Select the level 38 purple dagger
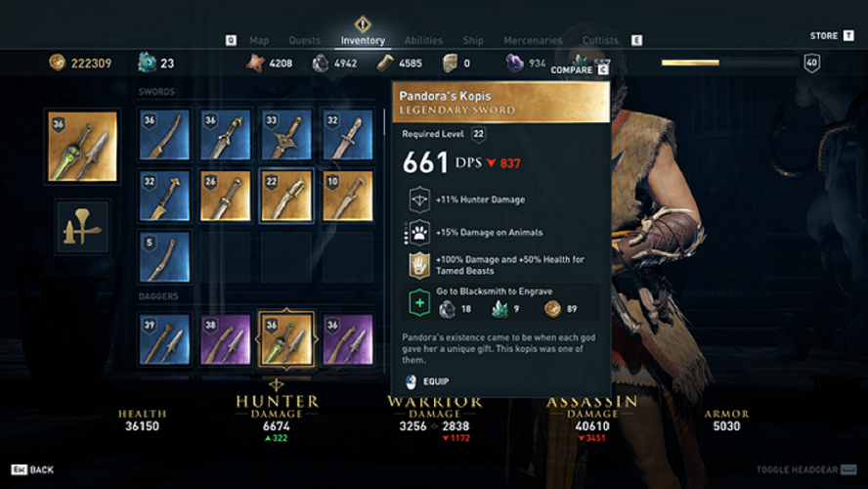The width and height of the screenshot is (868, 489). [x=225, y=339]
